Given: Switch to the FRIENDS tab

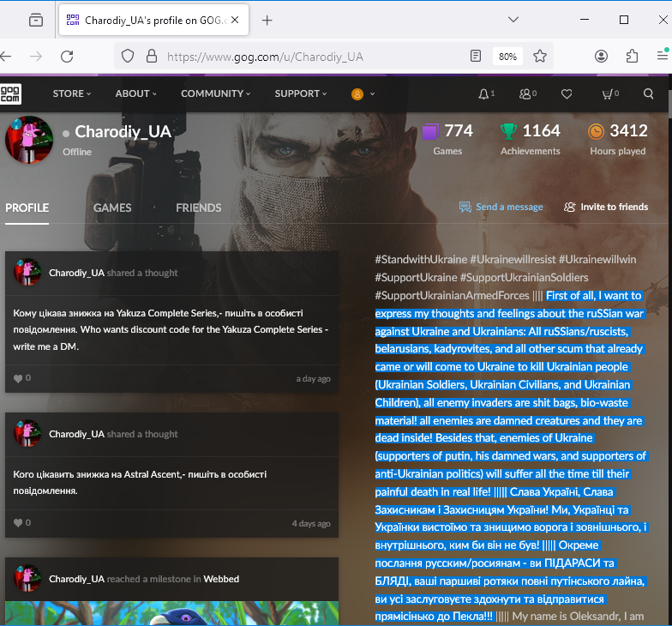Looking at the screenshot, I should point(199,208).
